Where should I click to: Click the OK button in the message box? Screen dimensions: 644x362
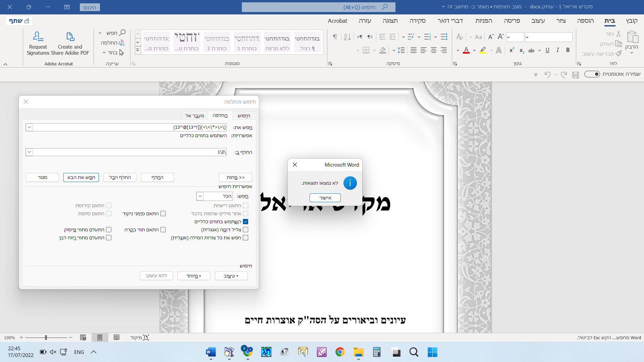click(x=325, y=198)
